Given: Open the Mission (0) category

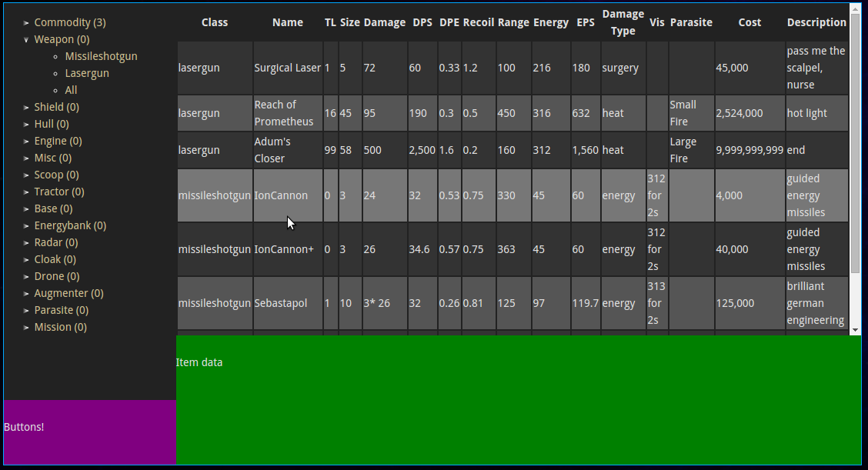Looking at the screenshot, I should point(60,327).
